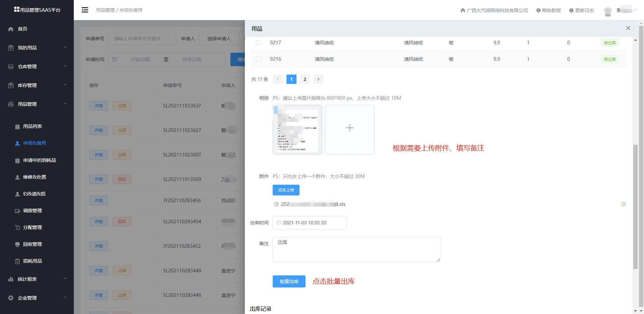This screenshot has width=644, height=314.
Task: Click the 归&遗&损 person icon
Action: (17, 194)
